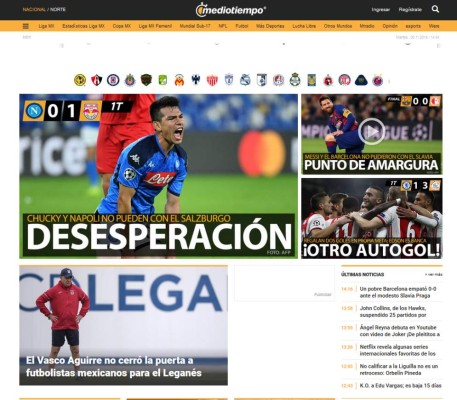
Task: Select the Puebla team logo
Action: (x=245, y=80)
